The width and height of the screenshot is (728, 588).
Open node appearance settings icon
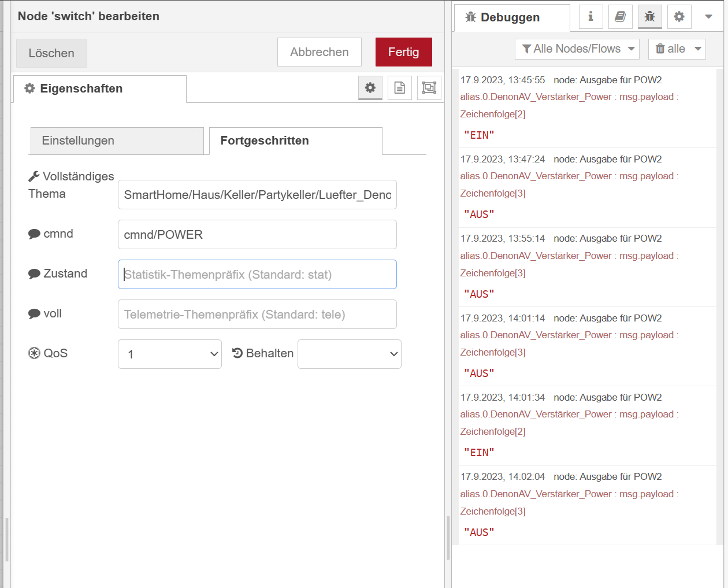(429, 88)
